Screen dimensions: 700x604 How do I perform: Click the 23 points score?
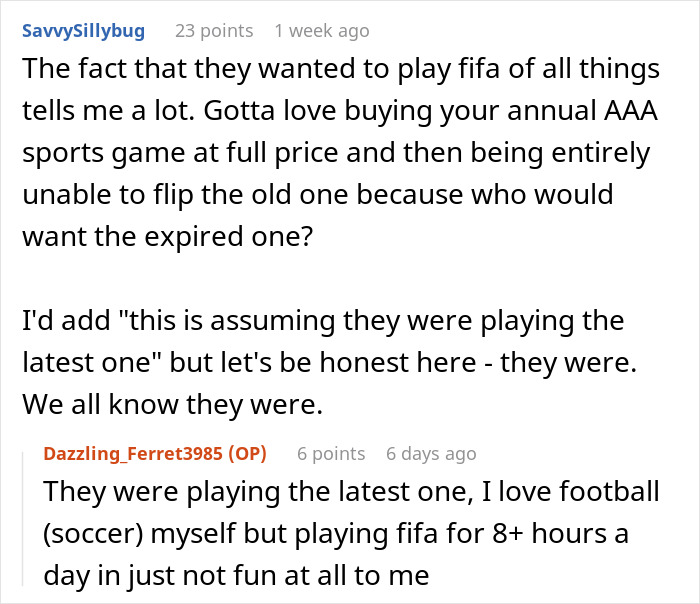[213, 31]
